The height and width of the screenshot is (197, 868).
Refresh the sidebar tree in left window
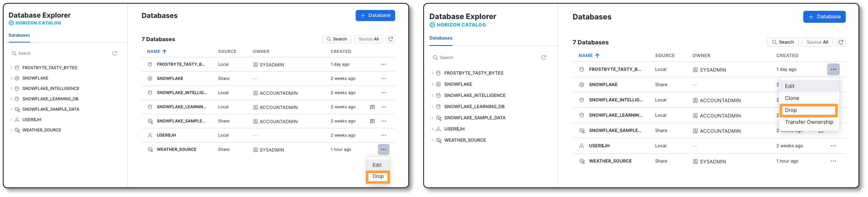click(115, 53)
